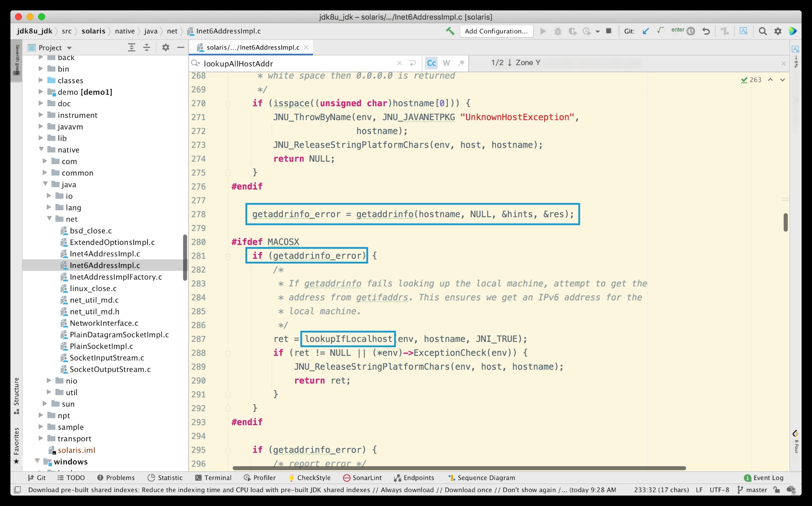Open the Sequence Diagram tab

click(x=481, y=477)
